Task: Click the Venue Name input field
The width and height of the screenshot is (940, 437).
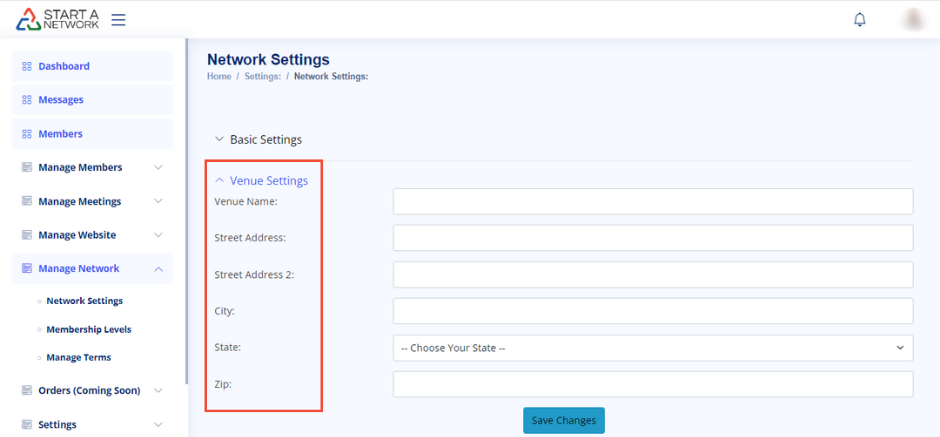Action: [652, 201]
